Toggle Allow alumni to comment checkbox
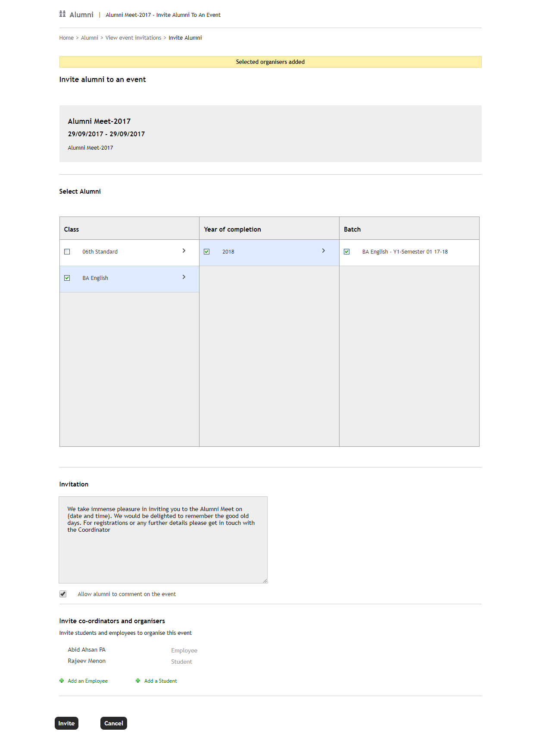 point(63,594)
